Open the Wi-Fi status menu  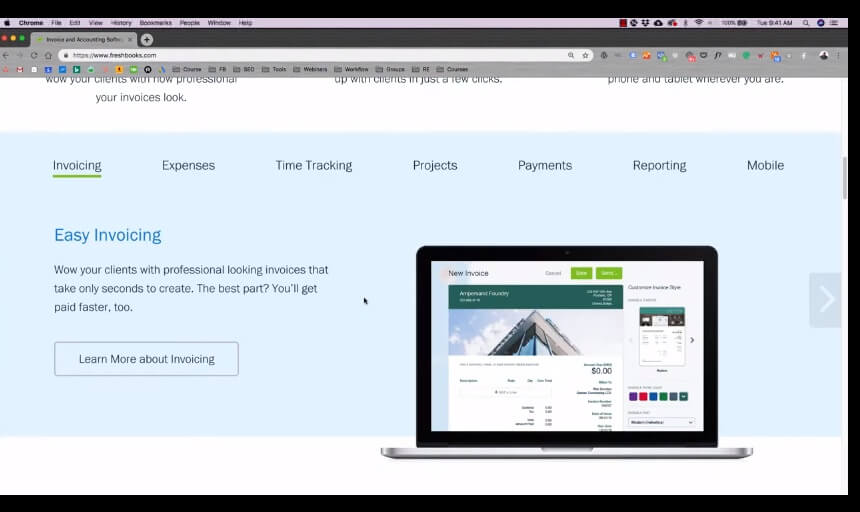click(x=699, y=23)
